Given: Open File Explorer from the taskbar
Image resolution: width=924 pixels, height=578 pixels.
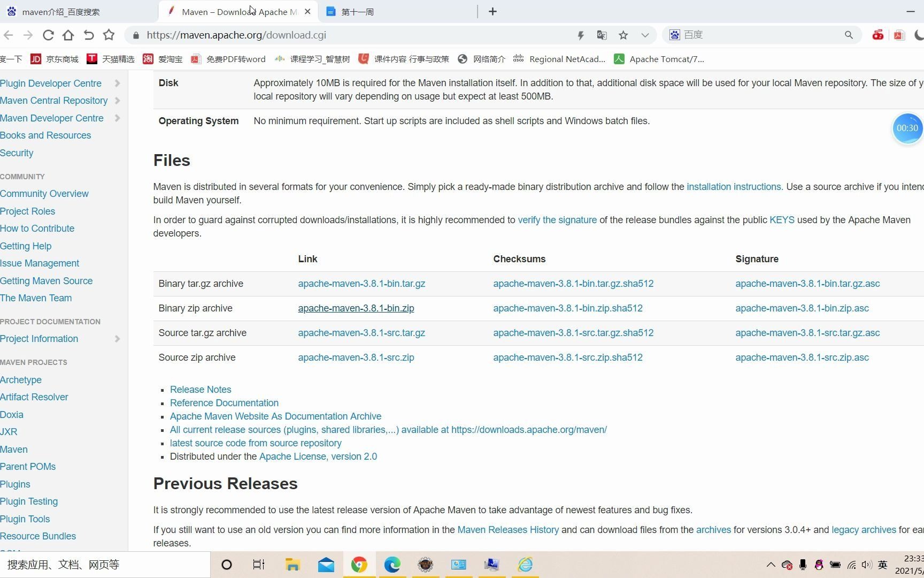Looking at the screenshot, I should point(292,565).
